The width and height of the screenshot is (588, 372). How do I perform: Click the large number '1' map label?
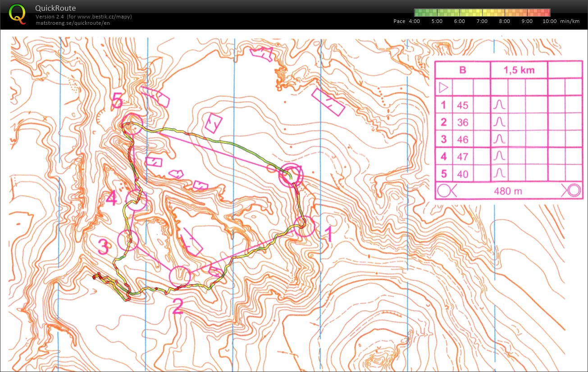click(x=328, y=235)
